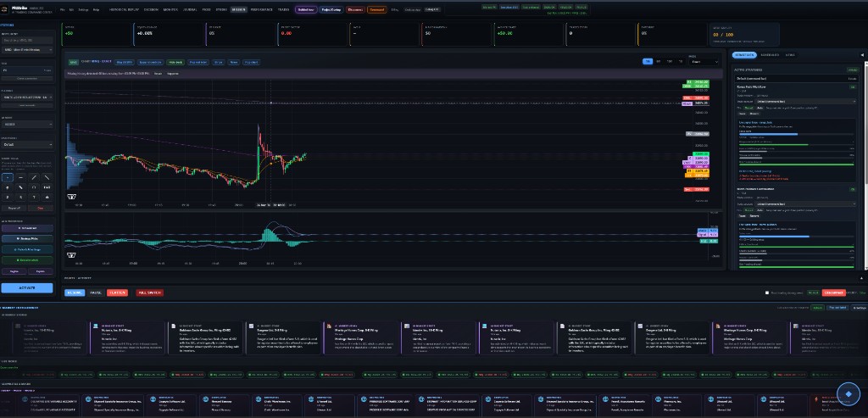Select the horizontal line drawing tool

[x=20, y=177]
